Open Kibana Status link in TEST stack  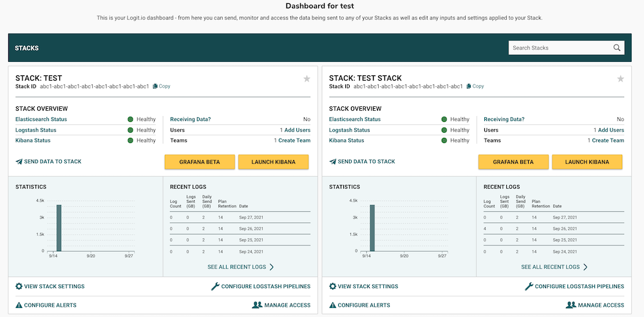click(33, 140)
